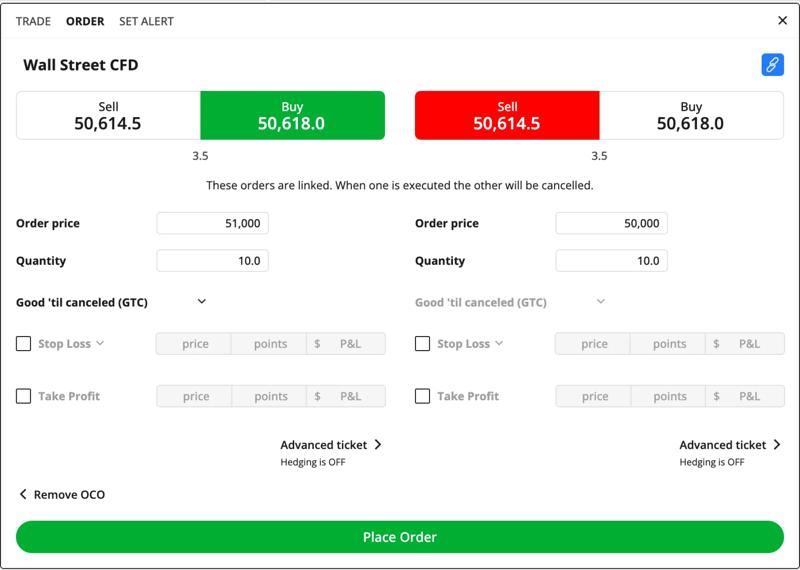Click right Stop Loss price field
This screenshot has width=800, height=570.
593,344
